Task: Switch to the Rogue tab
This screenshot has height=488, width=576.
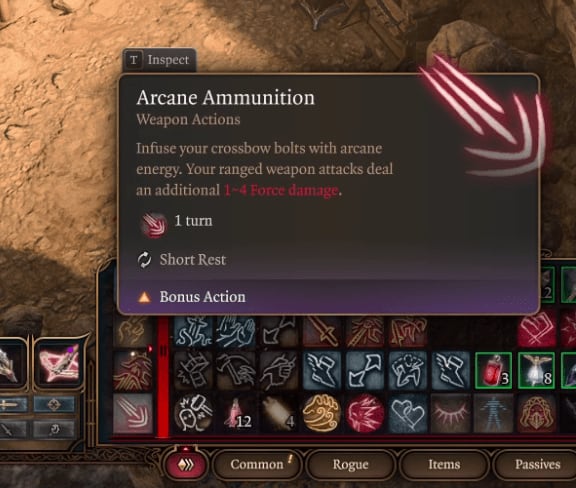Action: 350,464
